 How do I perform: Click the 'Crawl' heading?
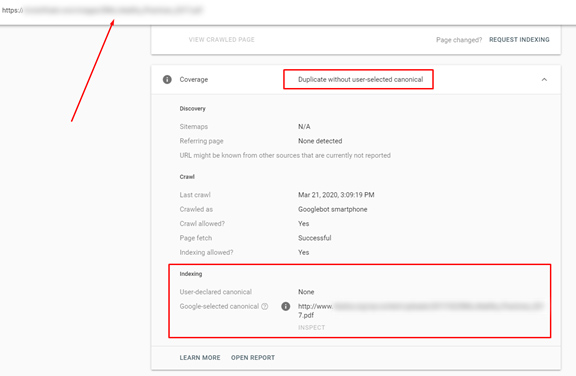click(187, 177)
